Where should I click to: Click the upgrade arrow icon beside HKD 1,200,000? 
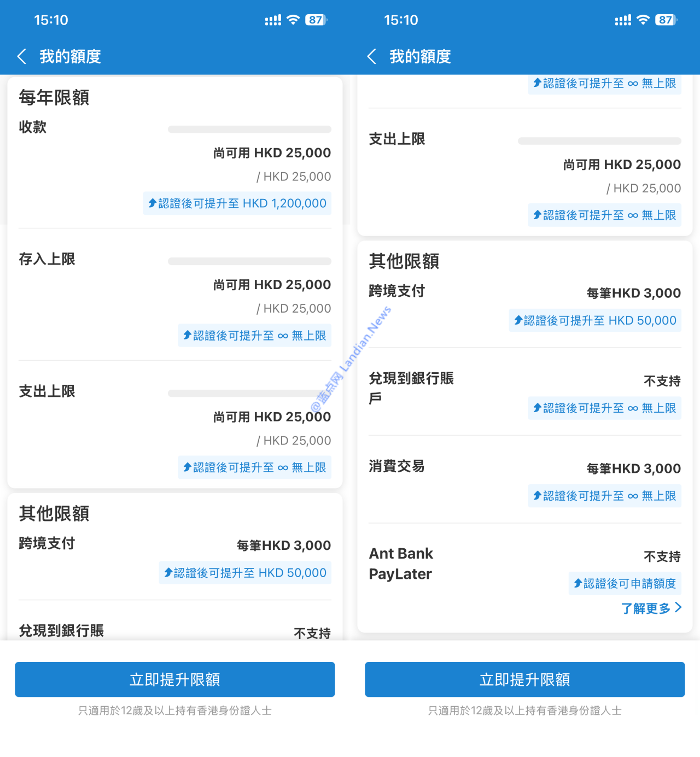(x=153, y=203)
